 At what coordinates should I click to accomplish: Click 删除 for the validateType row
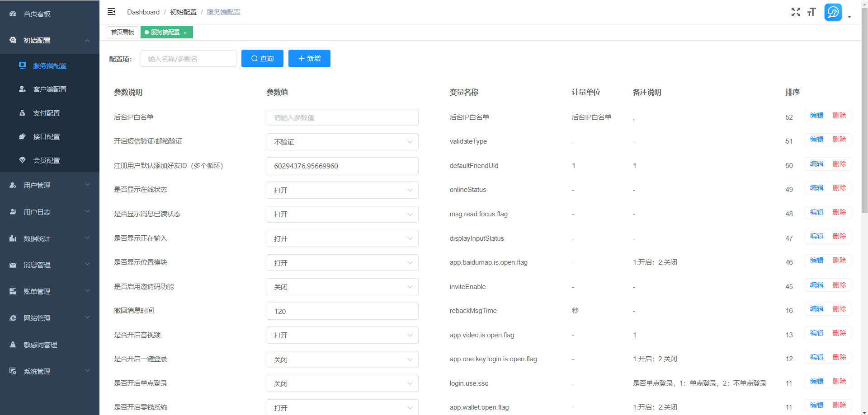click(839, 140)
